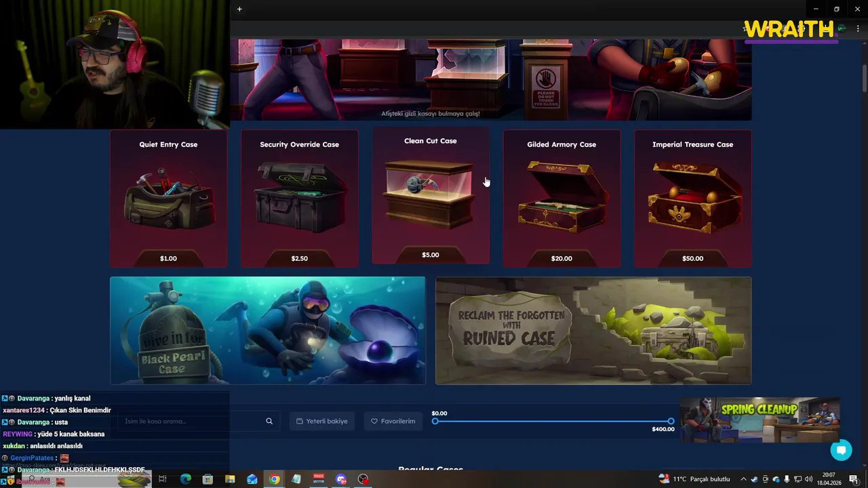Click the Black Pearl Case banner

(268, 331)
